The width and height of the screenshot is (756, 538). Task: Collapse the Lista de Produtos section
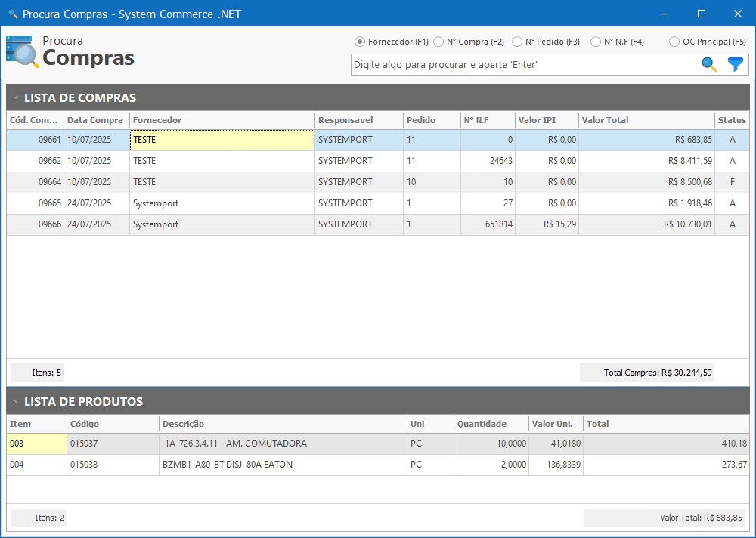point(15,402)
